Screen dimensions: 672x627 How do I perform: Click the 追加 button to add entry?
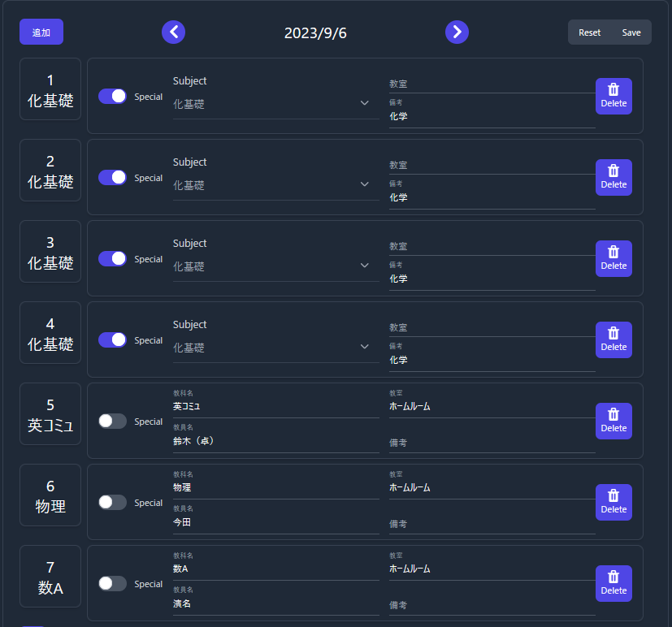pos(41,32)
